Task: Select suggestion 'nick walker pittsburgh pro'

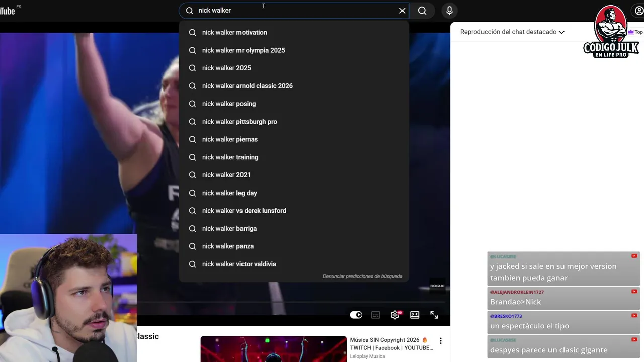Action: pos(294,122)
